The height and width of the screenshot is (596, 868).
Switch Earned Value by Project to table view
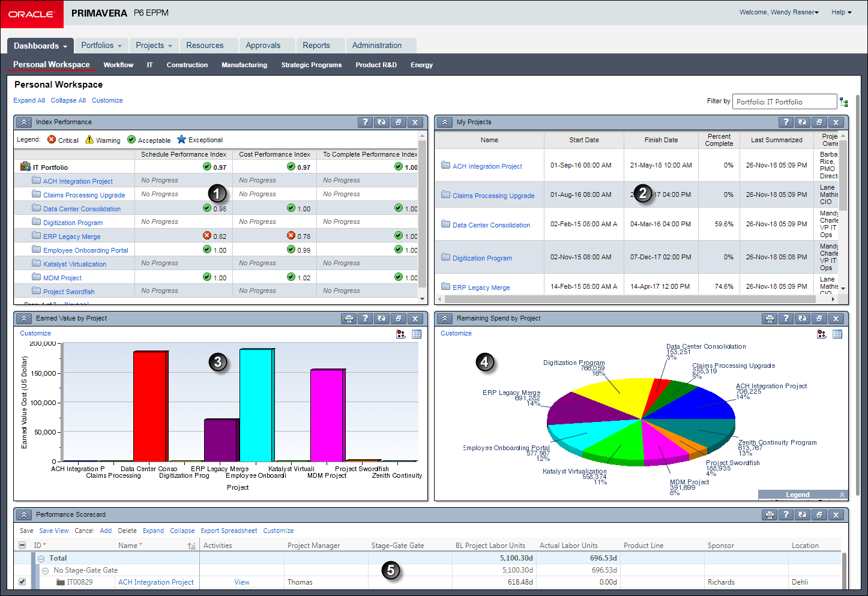417,334
